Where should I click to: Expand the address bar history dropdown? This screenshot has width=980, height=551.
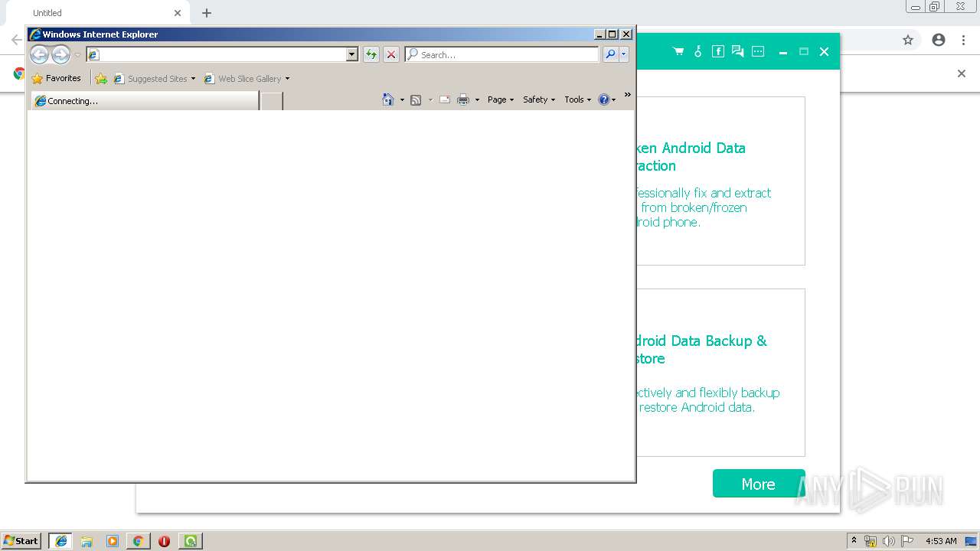coord(352,54)
